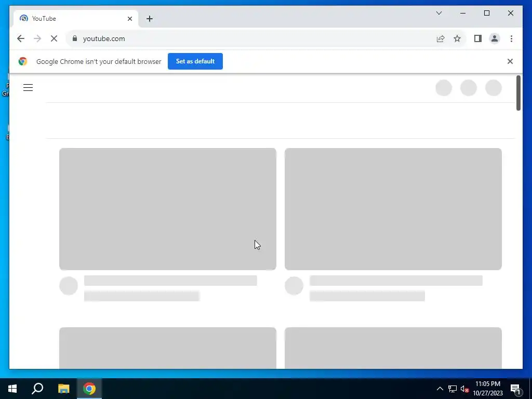Bookmark this tab with the star icon

tap(457, 38)
